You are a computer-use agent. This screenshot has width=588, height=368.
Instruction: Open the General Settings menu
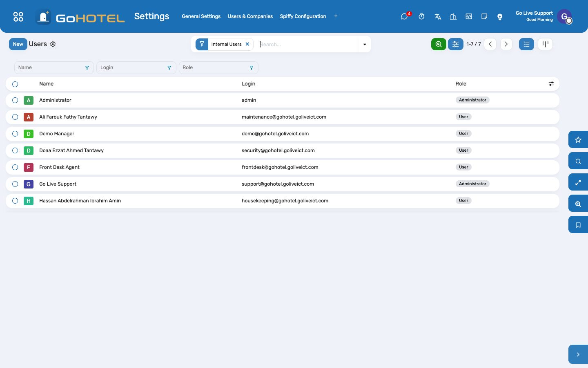click(x=201, y=16)
